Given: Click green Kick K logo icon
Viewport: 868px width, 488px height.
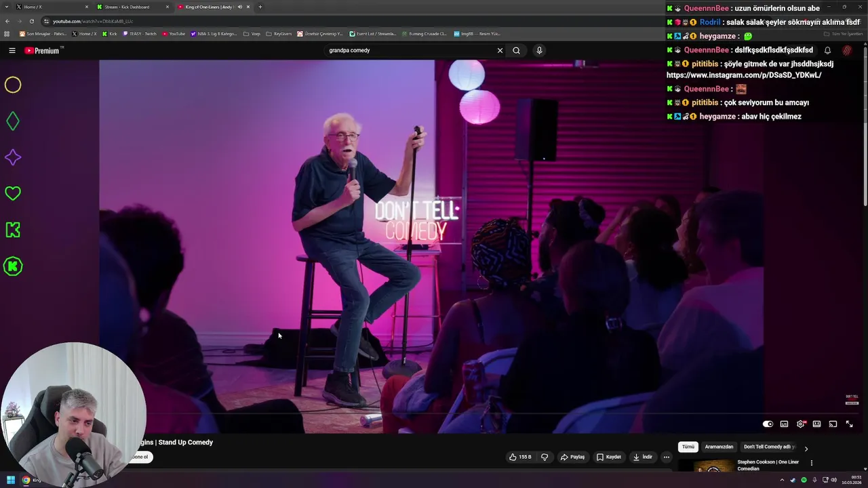Looking at the screenshot, I should click(x=13, y=230).
